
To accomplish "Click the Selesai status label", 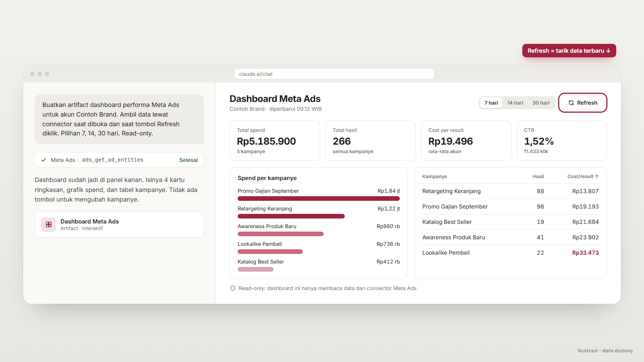I will (188, 160).
